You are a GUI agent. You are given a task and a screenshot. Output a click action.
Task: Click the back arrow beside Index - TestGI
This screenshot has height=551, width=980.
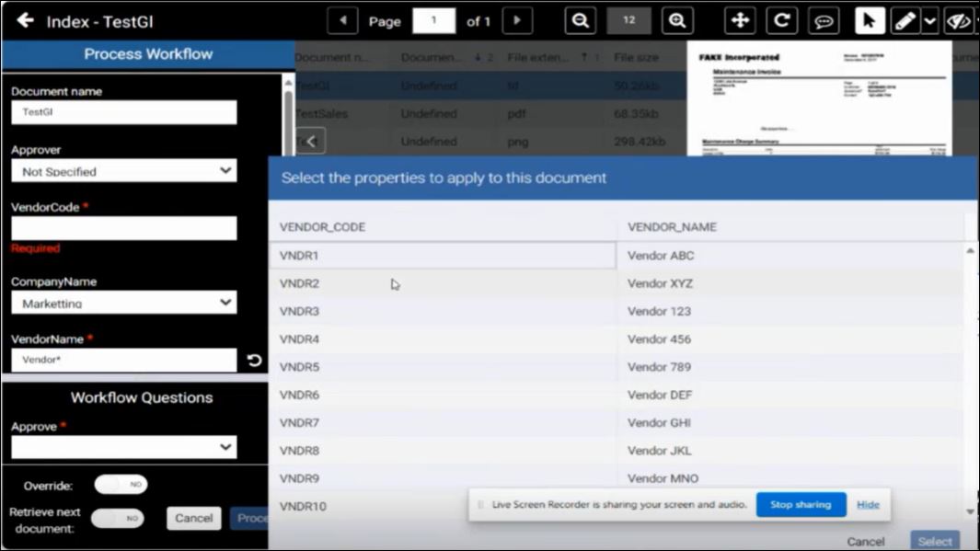[x=25, y=20]
